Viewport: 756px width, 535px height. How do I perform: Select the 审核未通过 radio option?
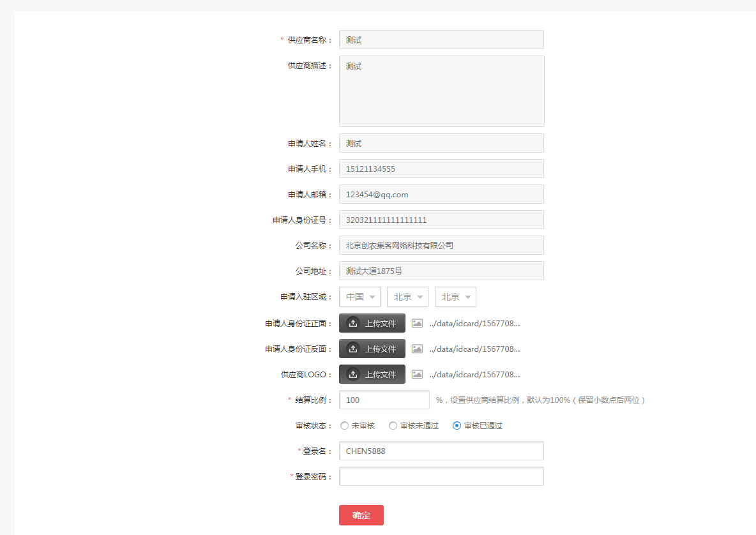point(393,426)
